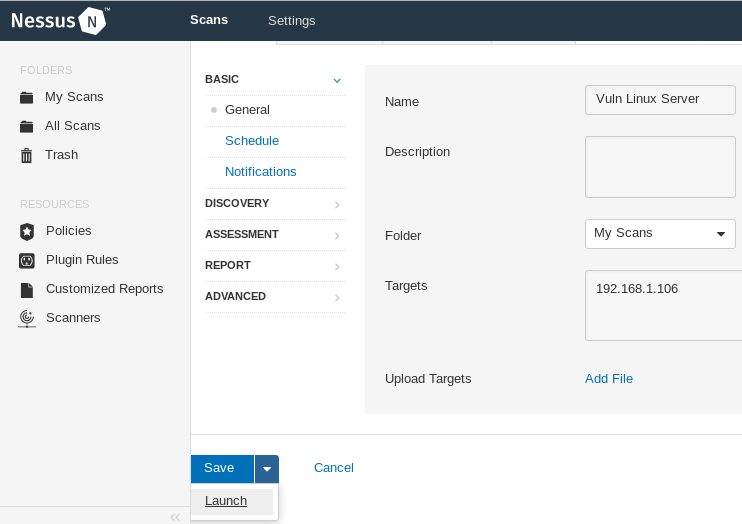Click into the Description text box

[660, 167]
